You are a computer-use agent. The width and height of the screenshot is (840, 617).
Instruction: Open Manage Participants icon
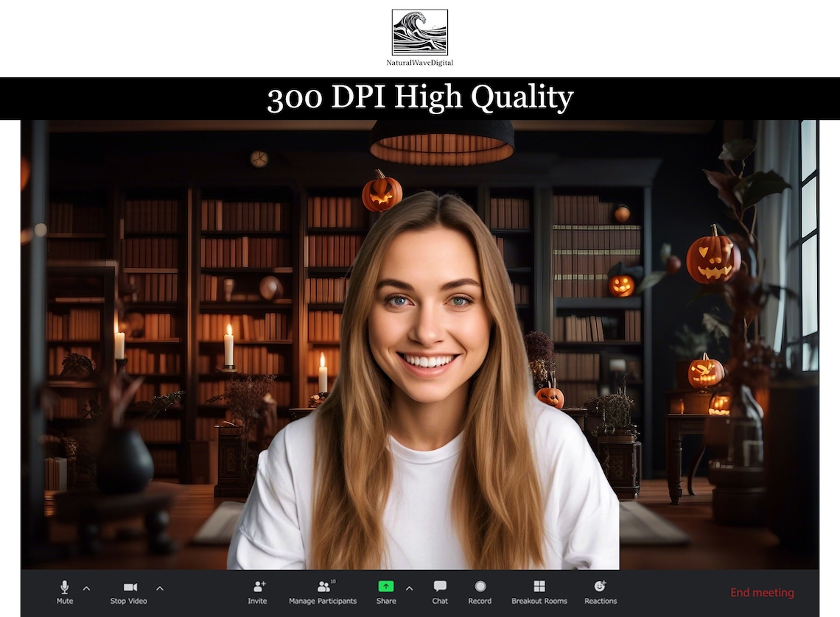coord(323,587)
